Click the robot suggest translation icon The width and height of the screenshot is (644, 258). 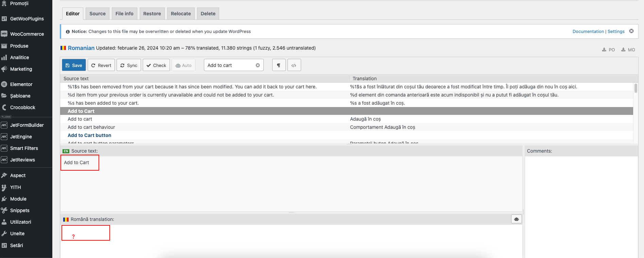[x=516, y=219]
